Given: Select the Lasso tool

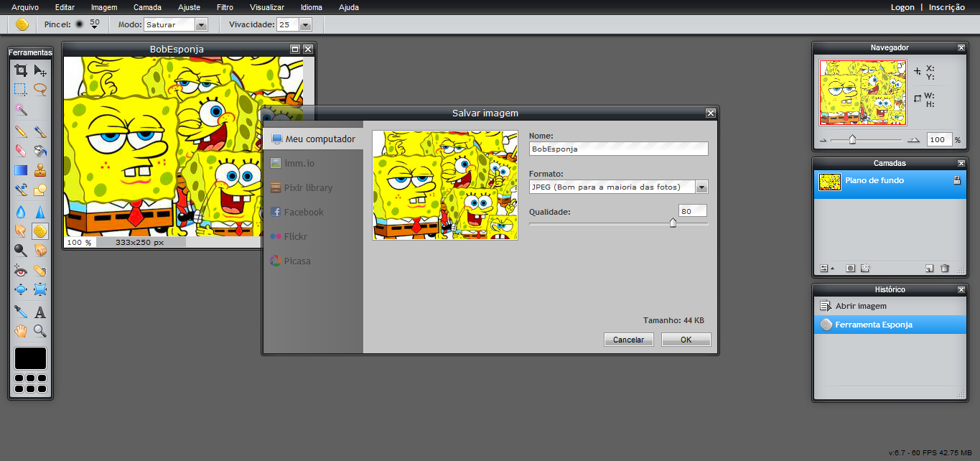Looking at the screenshot, I should [40, 90].
